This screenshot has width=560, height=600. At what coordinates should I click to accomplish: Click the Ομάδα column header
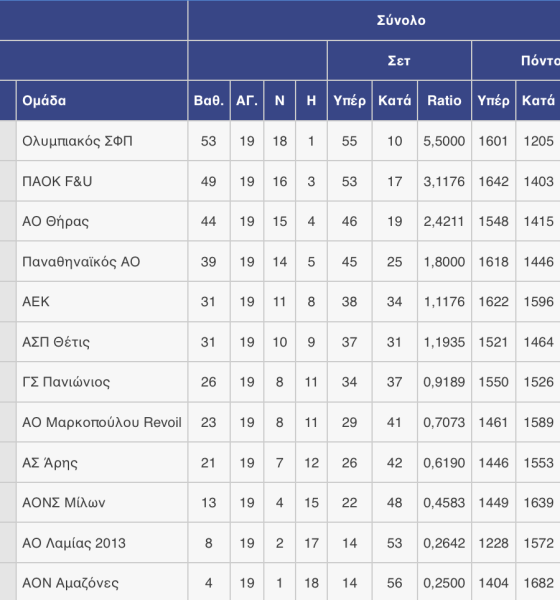[x=44, y=101]
